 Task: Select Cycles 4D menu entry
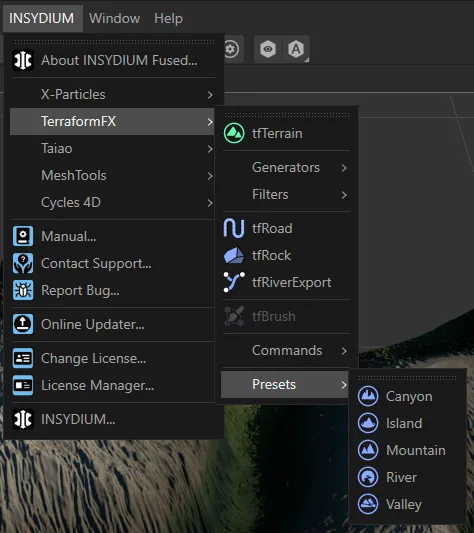[113, 203]
